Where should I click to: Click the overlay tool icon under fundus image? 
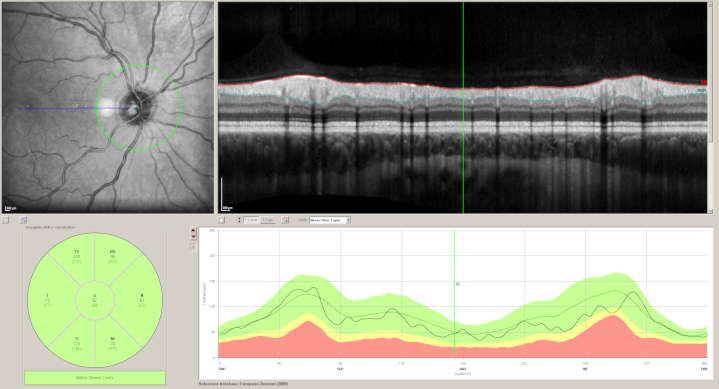[23, 220]
